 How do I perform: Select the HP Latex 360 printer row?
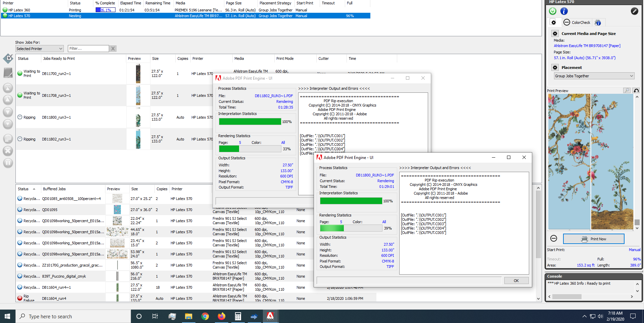click(186, 10)
